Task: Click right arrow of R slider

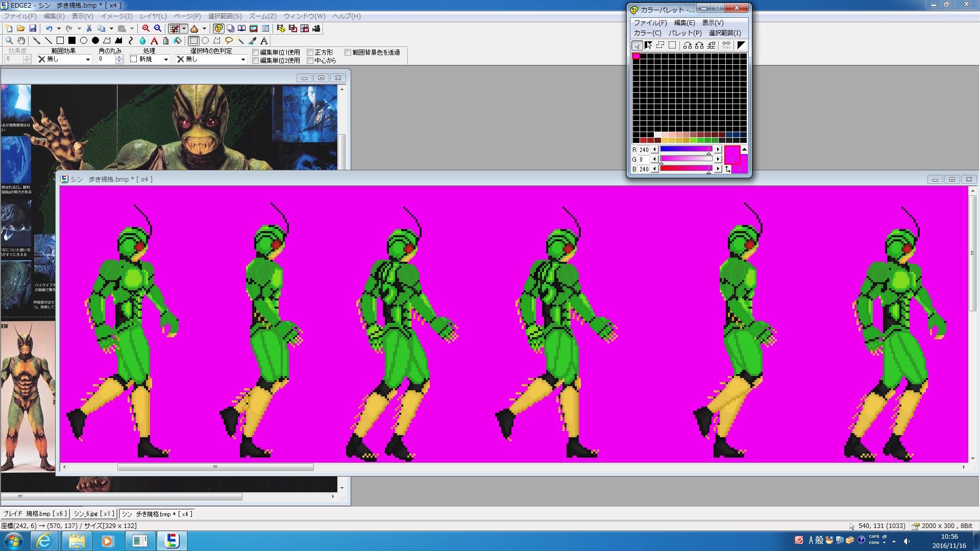Action: click(x=718, y=149)
